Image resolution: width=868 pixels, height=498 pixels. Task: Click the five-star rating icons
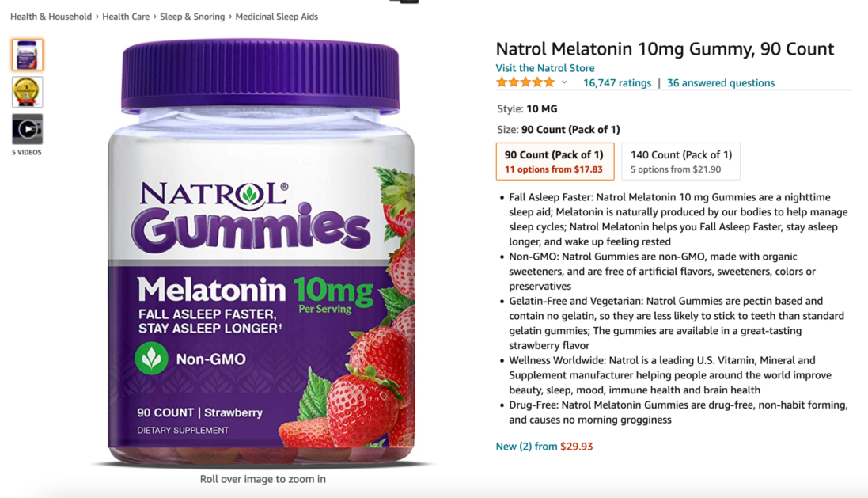point(525,82)
